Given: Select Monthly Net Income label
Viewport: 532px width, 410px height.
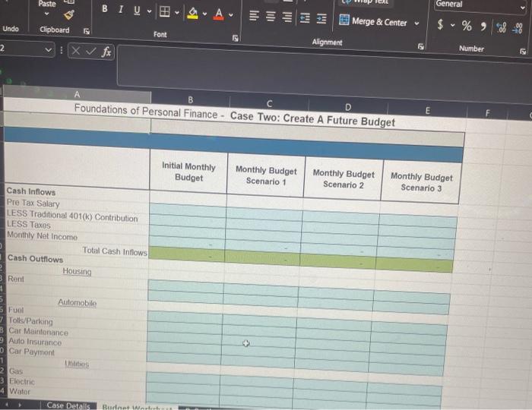Looking at the screenshot, I should coord(43,236).
